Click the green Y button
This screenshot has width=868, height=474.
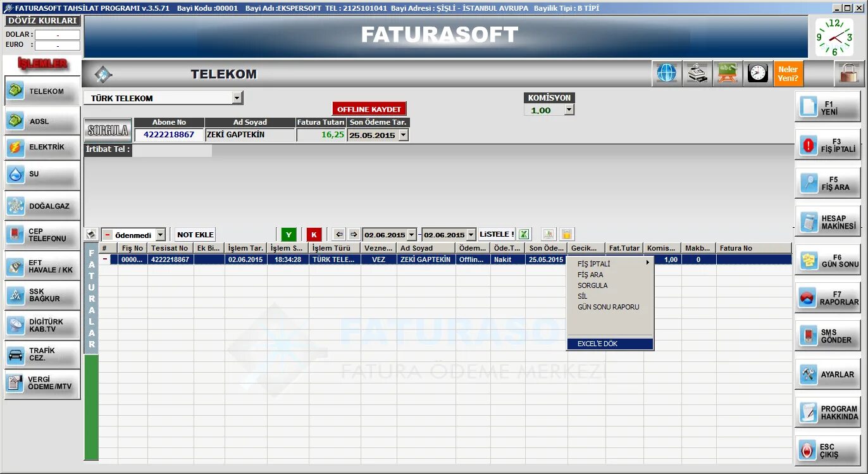pos(288,235)
